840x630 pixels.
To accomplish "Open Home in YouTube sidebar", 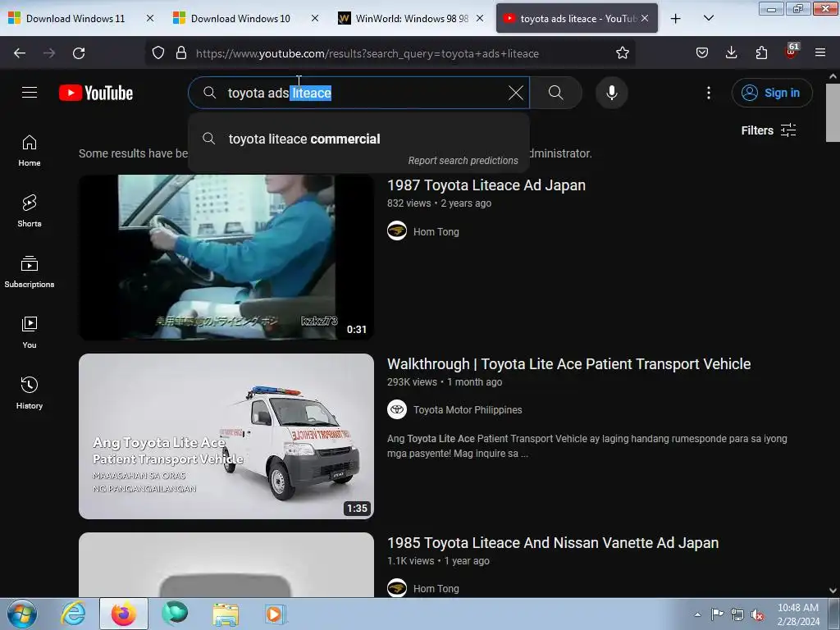I will (30, 151).
